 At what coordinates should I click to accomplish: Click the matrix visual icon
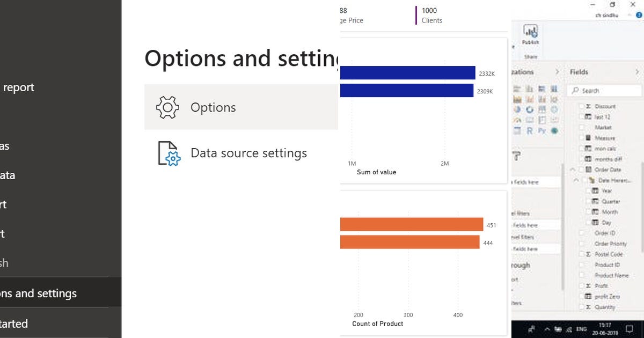[541, 120]
